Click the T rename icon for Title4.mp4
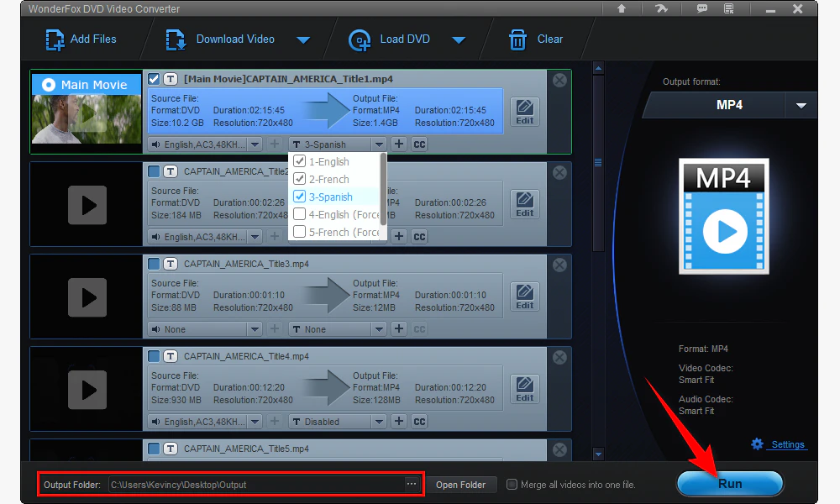Viewport: 840px width, 504px height. point(171,356)
